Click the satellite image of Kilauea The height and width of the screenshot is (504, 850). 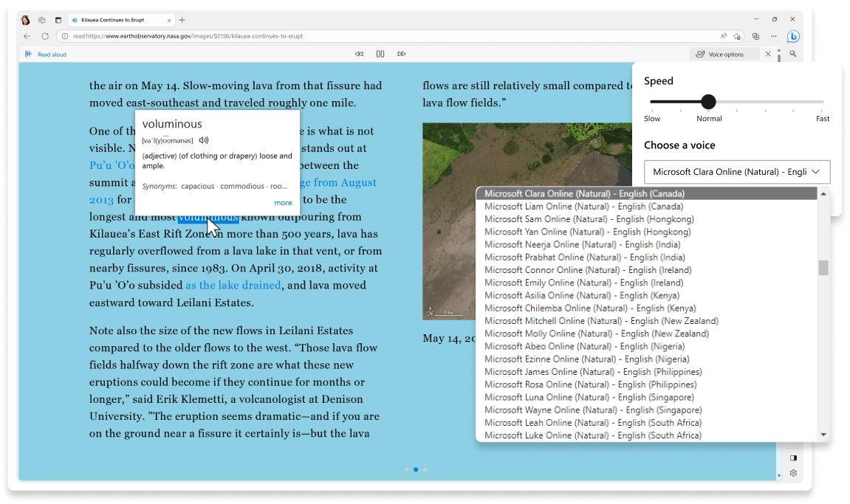point(527,221)
